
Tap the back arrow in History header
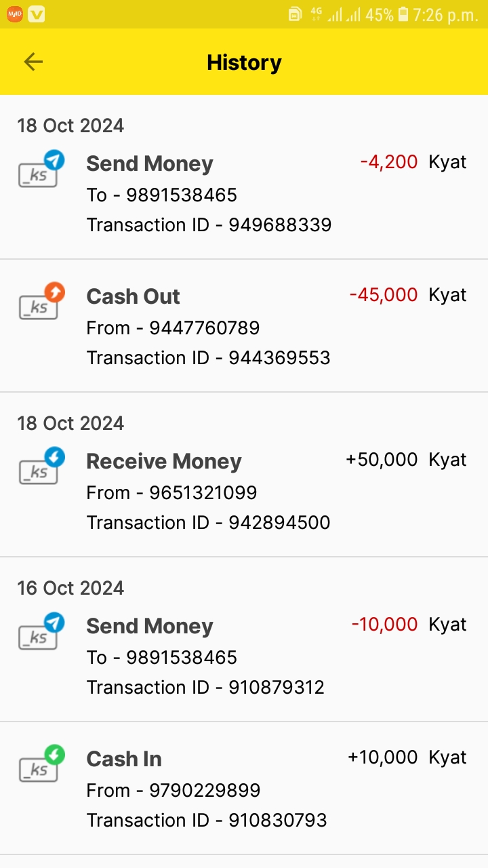(33, 62)
